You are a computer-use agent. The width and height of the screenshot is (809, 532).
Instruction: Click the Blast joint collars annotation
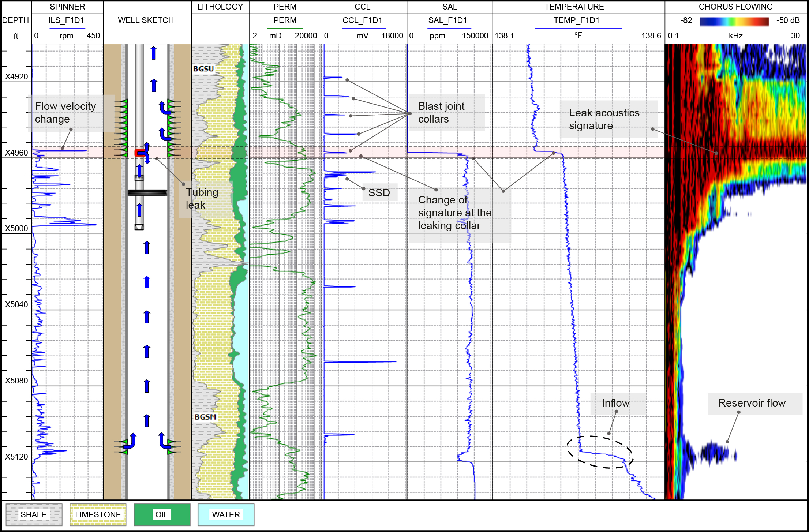tap(441, 113)
